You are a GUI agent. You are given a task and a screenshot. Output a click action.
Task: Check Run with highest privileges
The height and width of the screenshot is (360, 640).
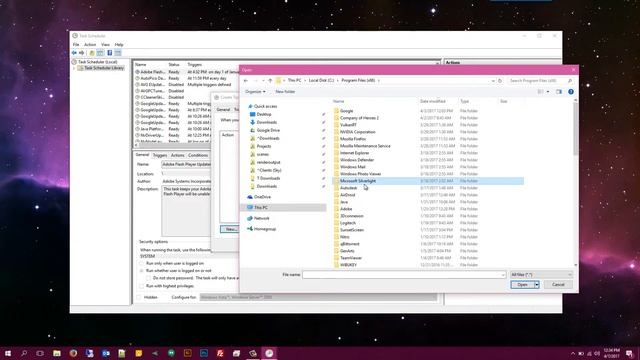tap(142, 286)
